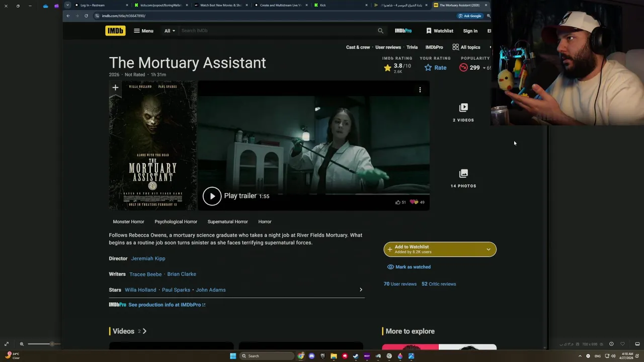Expand the All search category dropdown
644x362 pixels.
pos(170,31)
